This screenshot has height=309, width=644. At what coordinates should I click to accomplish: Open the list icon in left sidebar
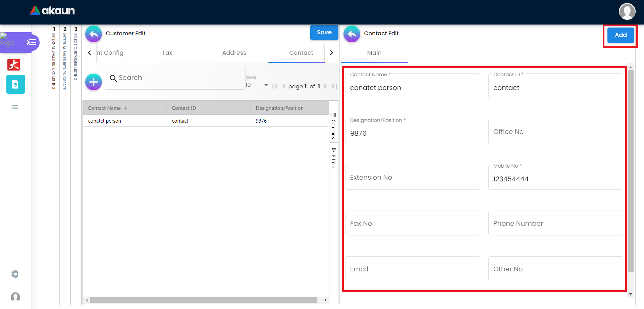click(x=15, y=107)
